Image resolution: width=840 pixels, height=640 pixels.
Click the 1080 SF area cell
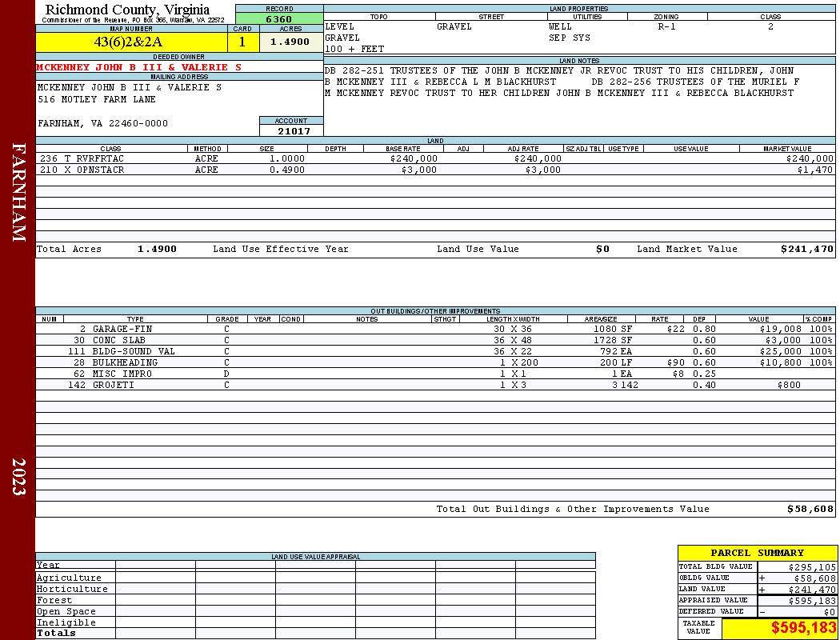612,329
